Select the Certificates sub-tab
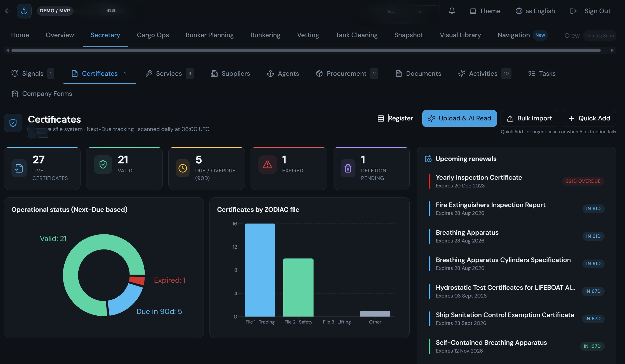Viewport: 625px width, 364px height. click(x=100, y=73)
